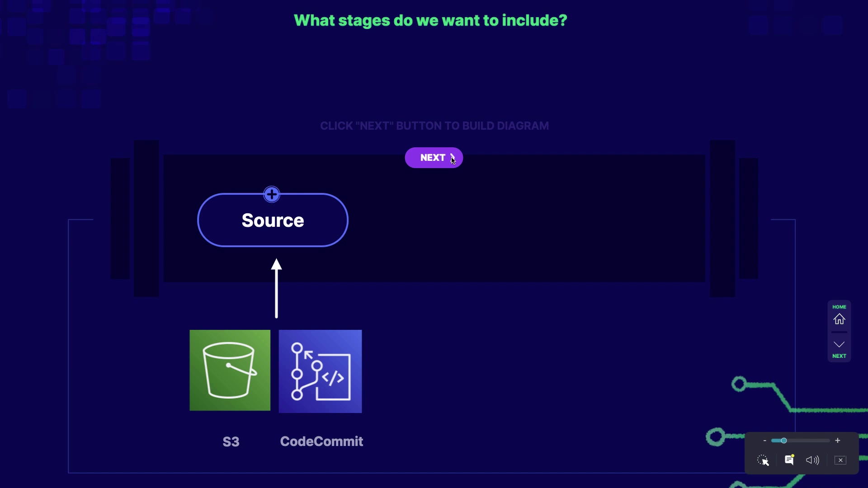Image resolution: width=868 pixels, height=488 pixels.
Task: Go to Home via house icon
Action: (x=839, y=319)
